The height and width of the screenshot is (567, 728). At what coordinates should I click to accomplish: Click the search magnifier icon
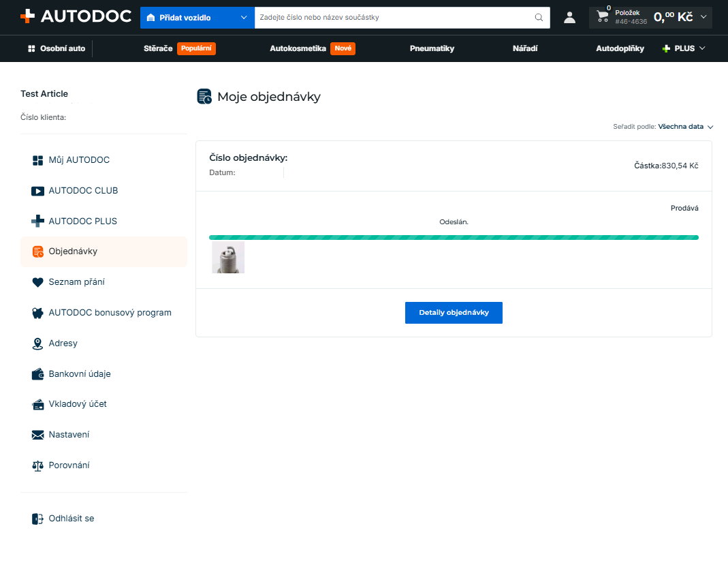539,17
